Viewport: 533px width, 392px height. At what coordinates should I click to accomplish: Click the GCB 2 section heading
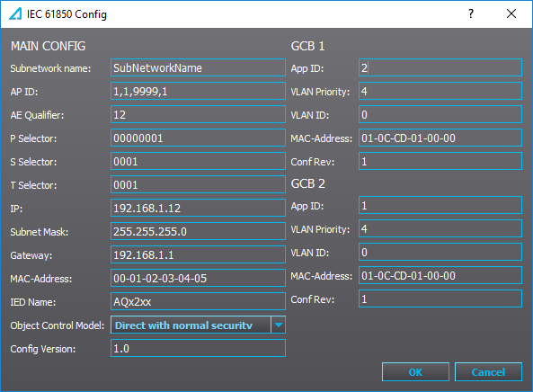coord(308,183)
